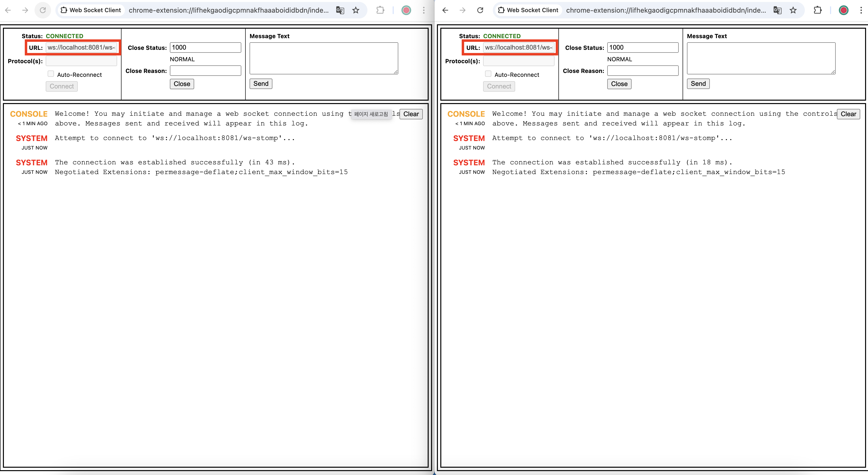The width and height of the screenshot is (868, 475).
Task: Reload the page in right browser window
Action: [480, 10]
